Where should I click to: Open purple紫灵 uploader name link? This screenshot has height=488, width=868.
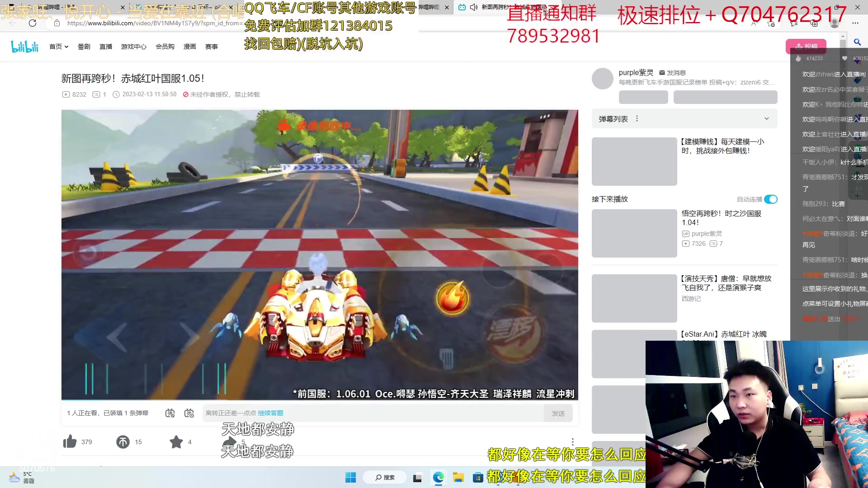(636, 73)
